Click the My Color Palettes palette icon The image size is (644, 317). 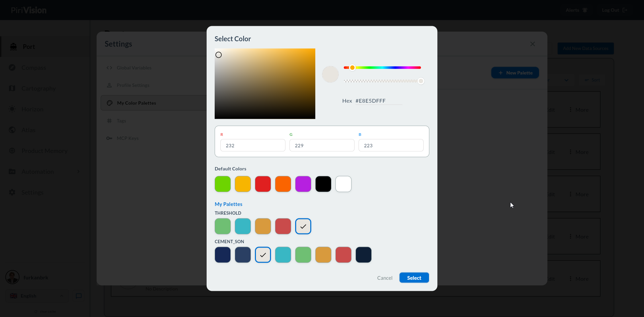coord(110,103)
